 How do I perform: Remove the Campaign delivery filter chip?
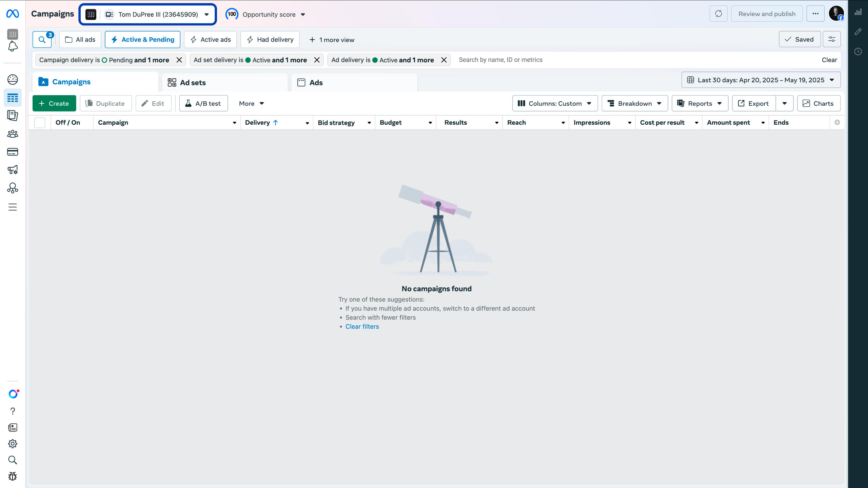[x=179, y=60]
